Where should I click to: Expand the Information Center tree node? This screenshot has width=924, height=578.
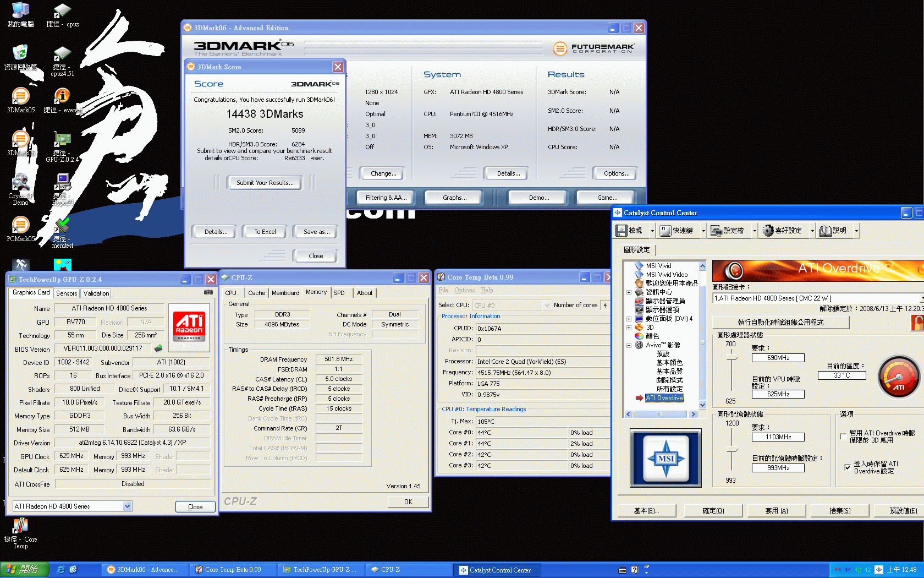pos(629,292)
